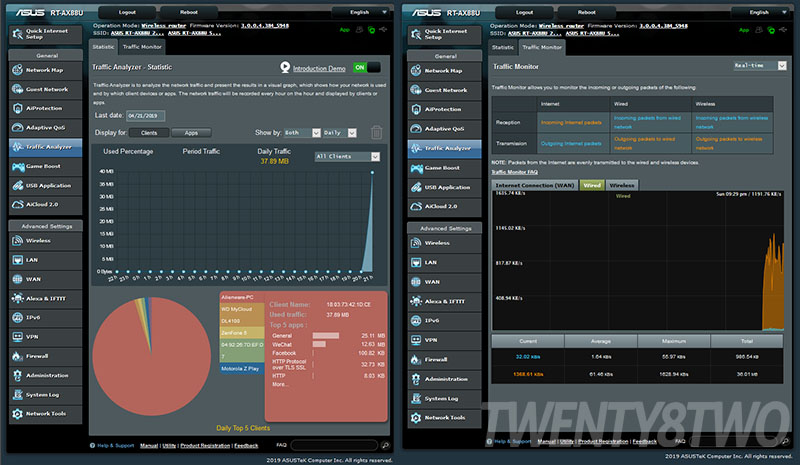Select the Wired traffic tab
The width and height of the screenshot is (800, 465).
coord(592,185)
